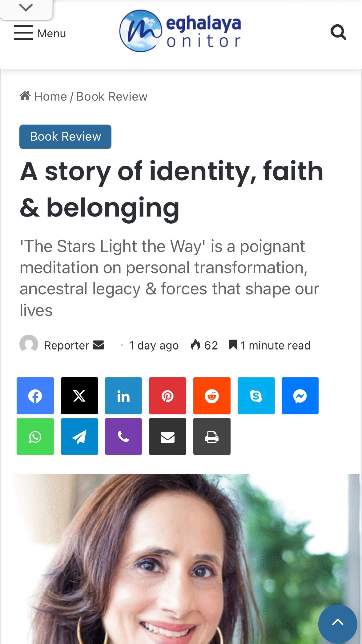The height and width of the screenshot is (644, 362).
Task: Open the hamburger Menu
Action: [x=40, y=33]
